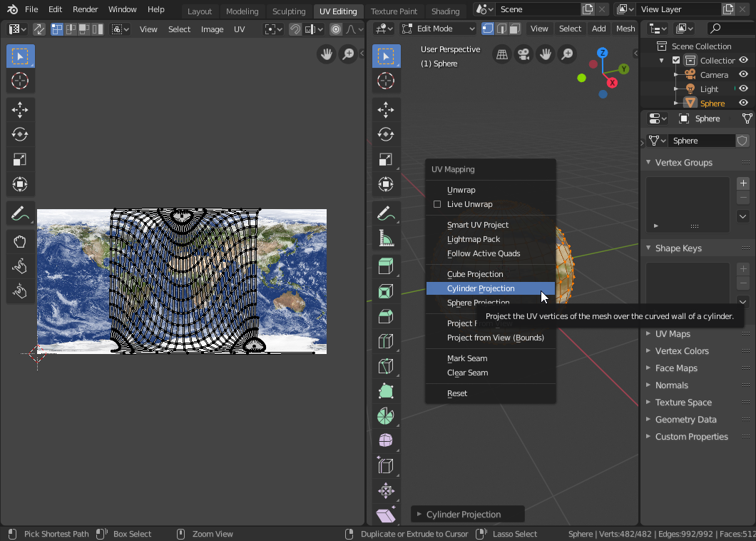Hide the Camera object in outliner
This screenshot has width=756, height=541.
(x=743, y=74)
